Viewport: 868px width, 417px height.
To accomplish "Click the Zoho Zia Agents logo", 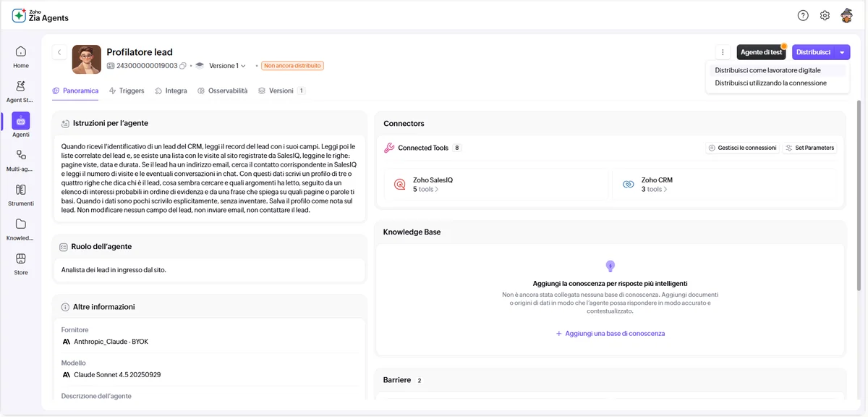I will pyautogui.click(x=41, y=15).
